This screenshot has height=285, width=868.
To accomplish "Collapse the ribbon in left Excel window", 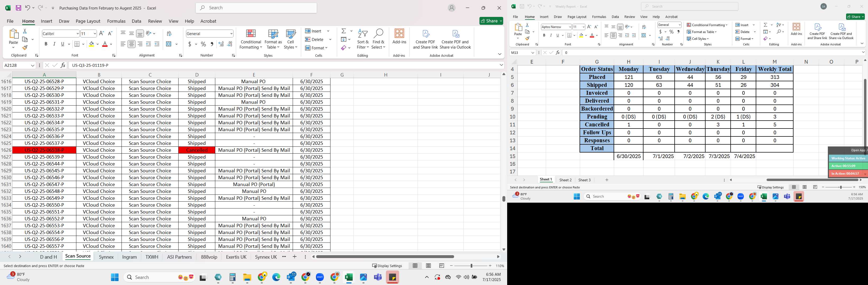I will point(499,54).
